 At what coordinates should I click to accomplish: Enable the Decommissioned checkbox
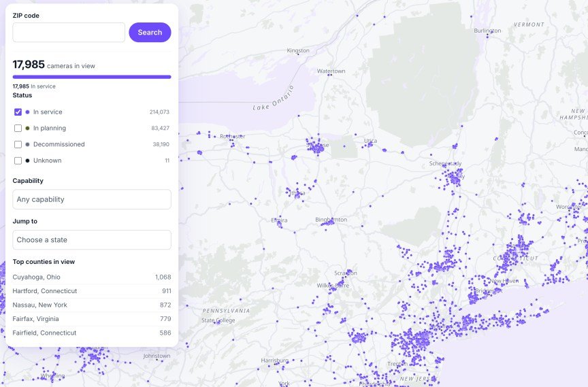(x=18, y=144)
